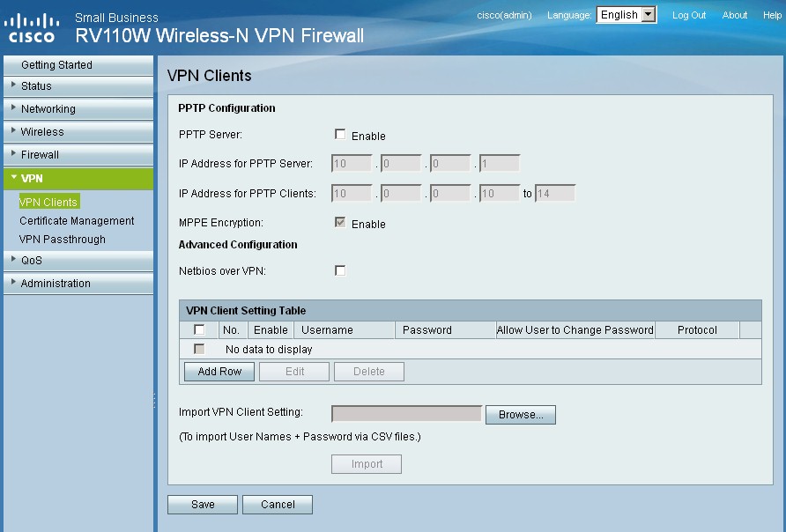The height and width of the screenshot is (532, 786).
Task: Expand the Networking menu arrow
Action: 13,107
